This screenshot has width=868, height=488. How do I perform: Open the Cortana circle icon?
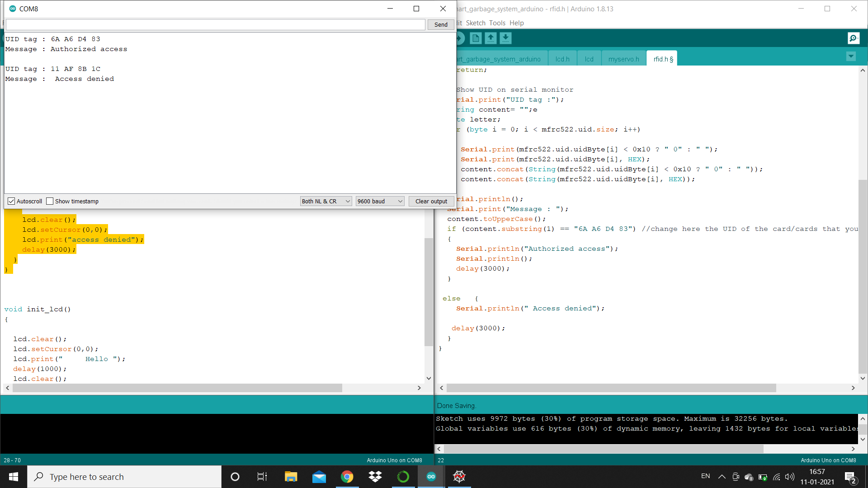click(235, 477)
